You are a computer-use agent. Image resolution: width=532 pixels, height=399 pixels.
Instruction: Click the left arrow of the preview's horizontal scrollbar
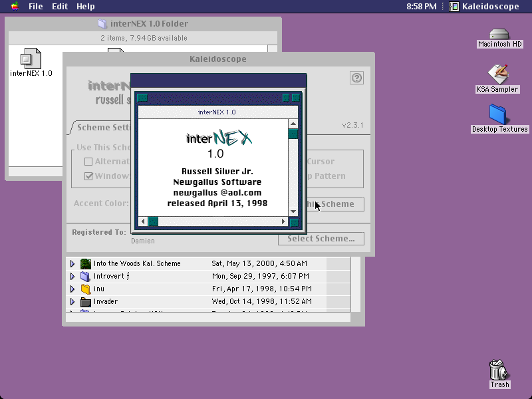[x=143, y=221]
